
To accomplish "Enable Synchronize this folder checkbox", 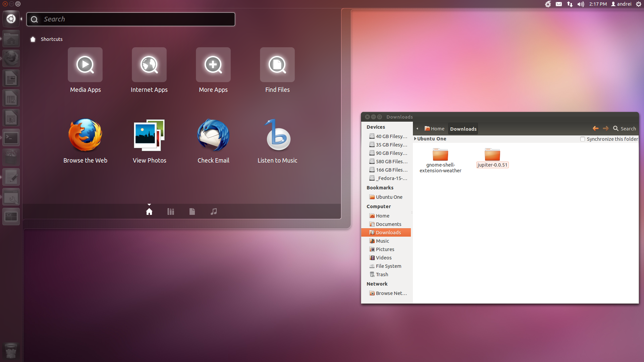I will point(583,139).
